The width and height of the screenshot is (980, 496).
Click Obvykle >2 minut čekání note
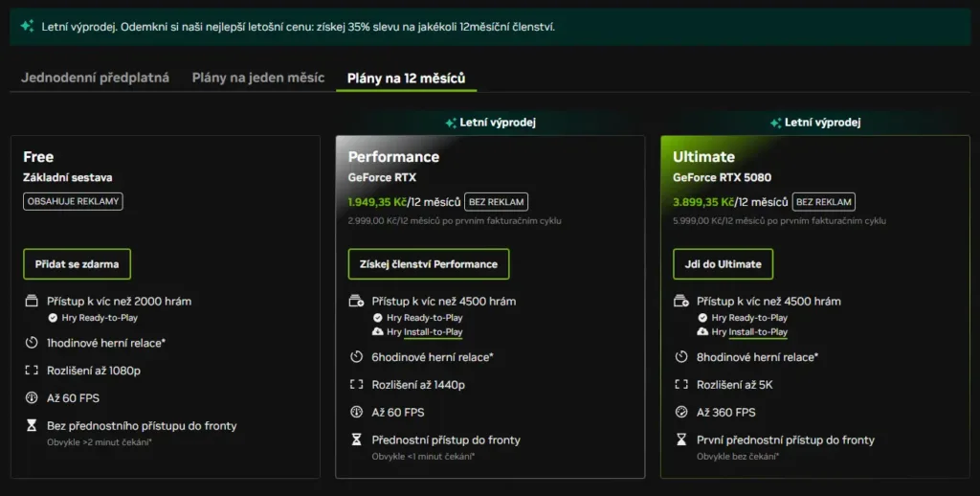pyautogui.click(x=100, y=442)
